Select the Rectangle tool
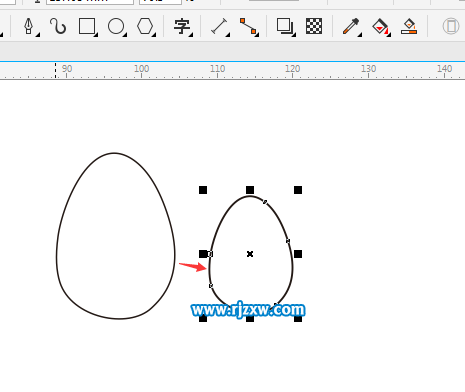 tap(87, 26)
